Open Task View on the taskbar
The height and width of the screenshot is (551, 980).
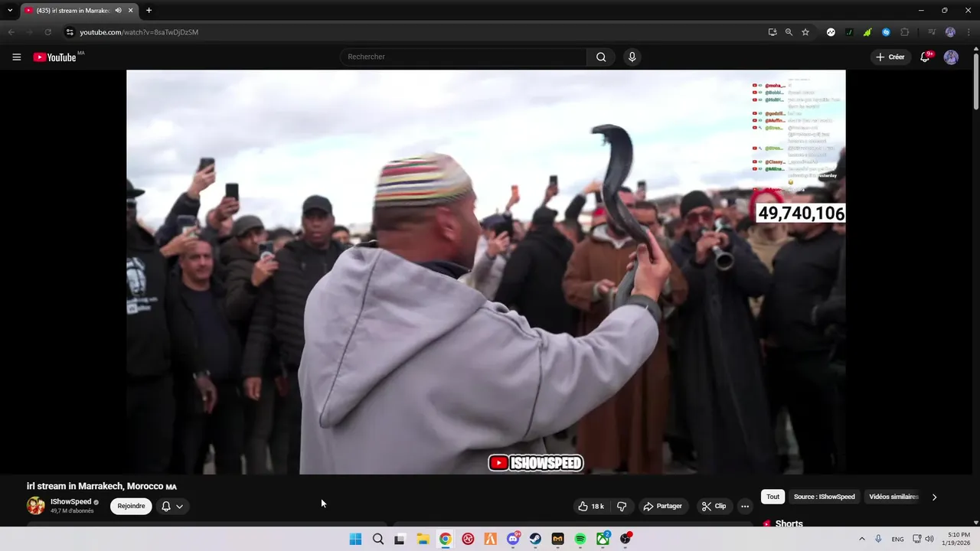400,539
